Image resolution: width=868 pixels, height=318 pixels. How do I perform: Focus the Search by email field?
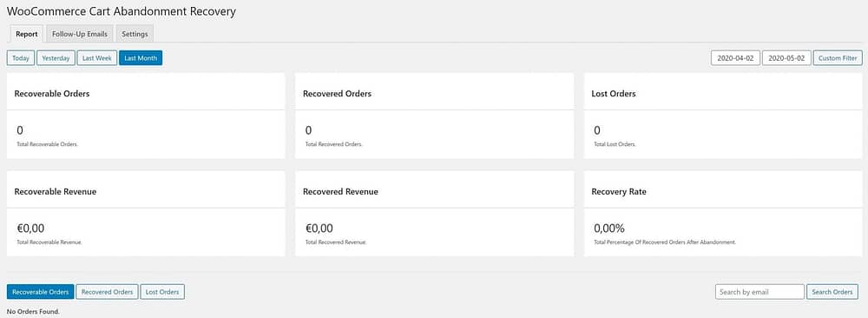759,292
